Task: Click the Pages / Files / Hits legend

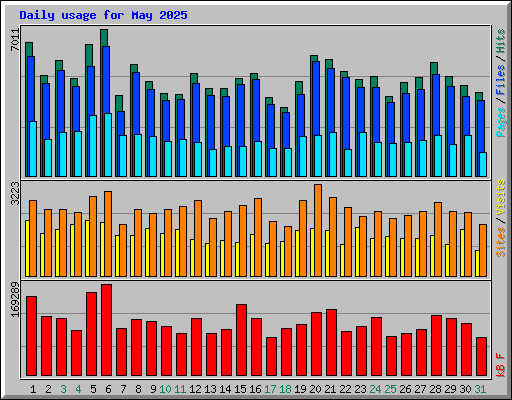Action: (x=501, y=83)
